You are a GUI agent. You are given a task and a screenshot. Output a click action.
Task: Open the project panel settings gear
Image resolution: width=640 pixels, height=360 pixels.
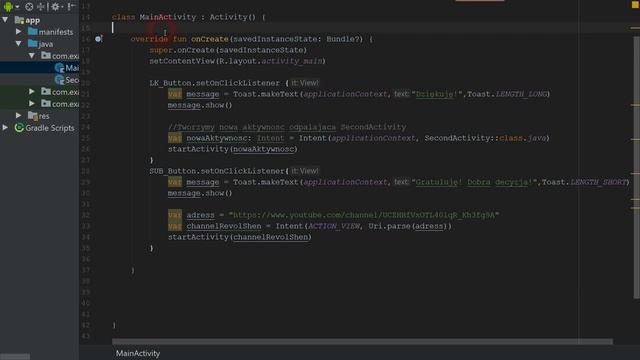pyautogui.click(x=55, y=7)
